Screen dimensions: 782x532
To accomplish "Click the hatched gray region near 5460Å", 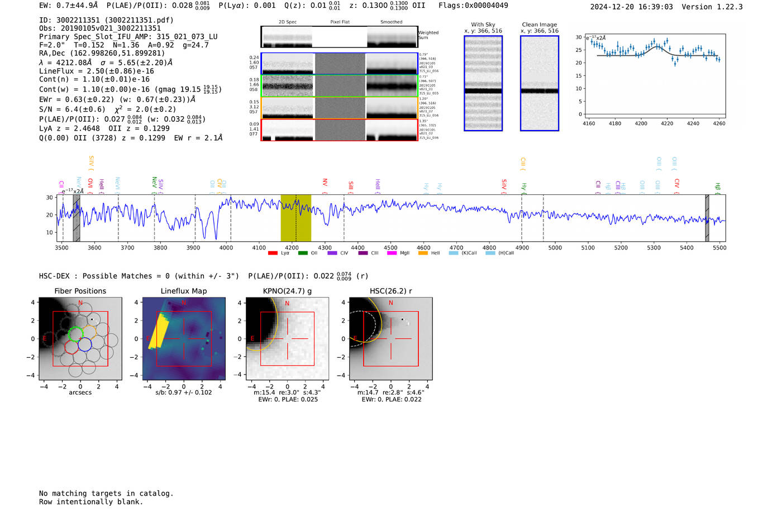I will click(x=707, y=218).
